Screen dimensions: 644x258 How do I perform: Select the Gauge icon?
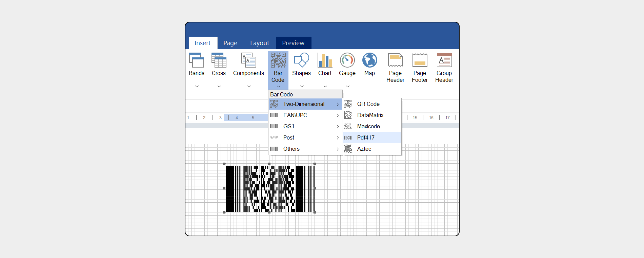coord(347,60)
